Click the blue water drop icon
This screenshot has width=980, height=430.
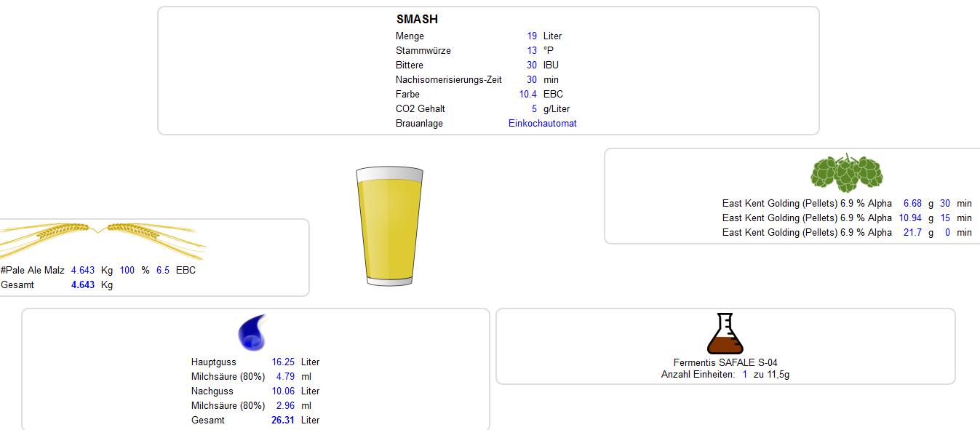coord(252,333)
